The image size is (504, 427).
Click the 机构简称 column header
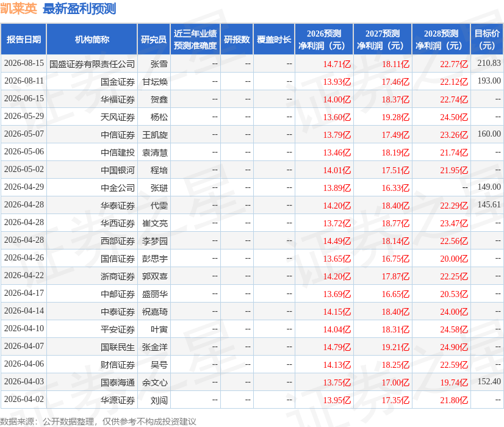(92, 39)
